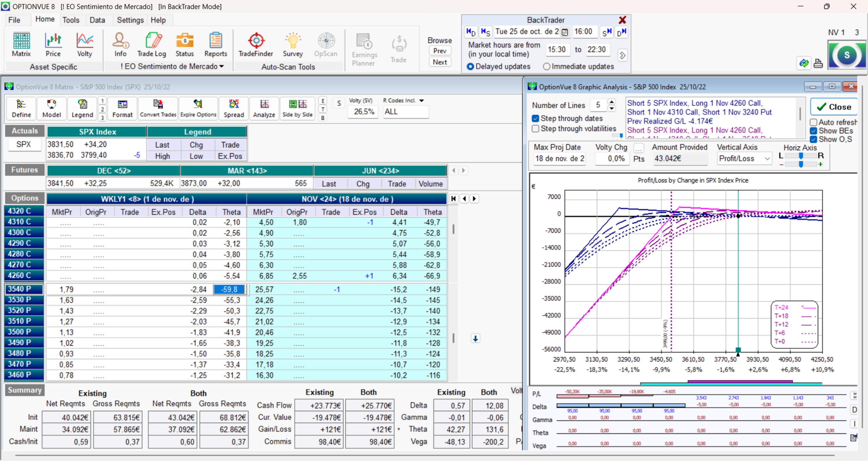Open the Volty chart icon
868x461 pixels.
click(84, 45)
